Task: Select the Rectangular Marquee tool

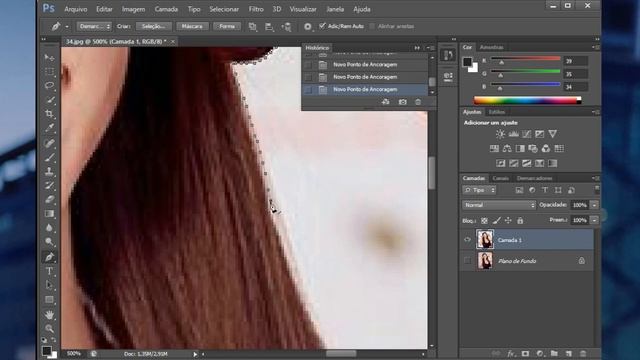Action: click(x=49, y=71)
